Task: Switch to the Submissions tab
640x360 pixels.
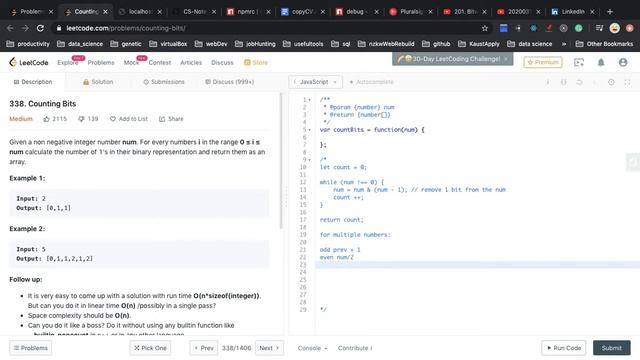Action: [164, 82]
